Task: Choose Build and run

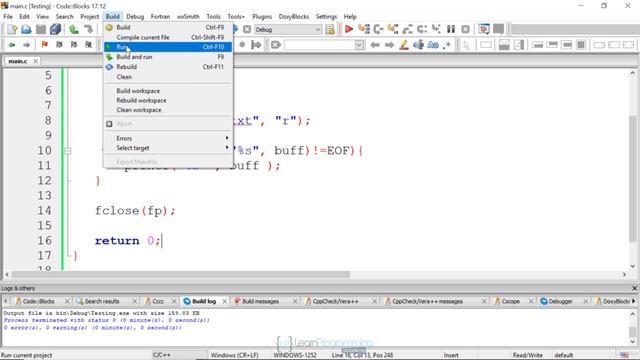Action: [x=168, y=57]
